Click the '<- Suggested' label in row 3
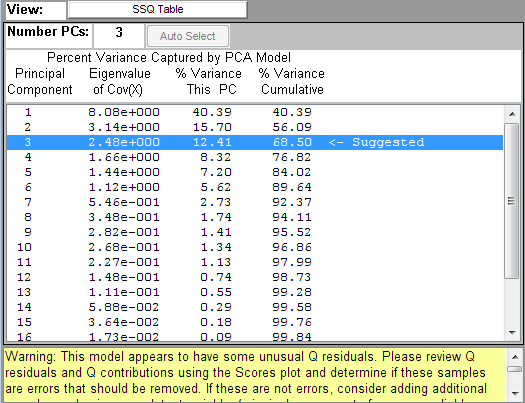525x403 pixels. (376, 142)
